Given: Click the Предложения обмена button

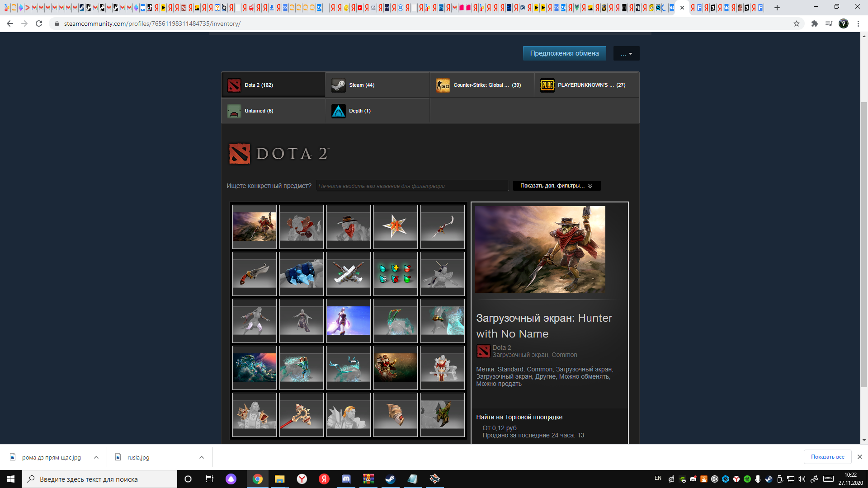Looking at the screenshot, I should 564,53.
